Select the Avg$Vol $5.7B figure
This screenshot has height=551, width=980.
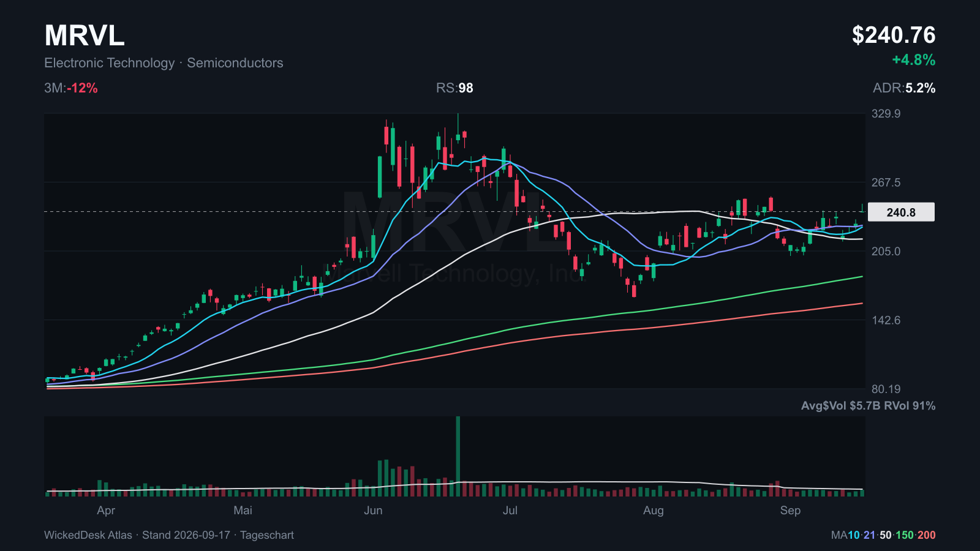[x=841, y=406]
